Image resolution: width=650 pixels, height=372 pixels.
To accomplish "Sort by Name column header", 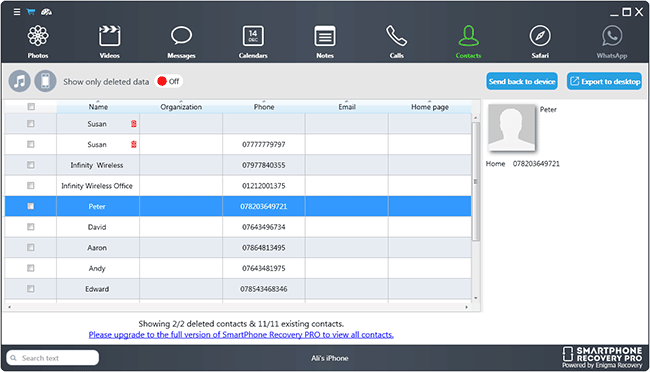I will pyautogui.click(x=98, y=107).
